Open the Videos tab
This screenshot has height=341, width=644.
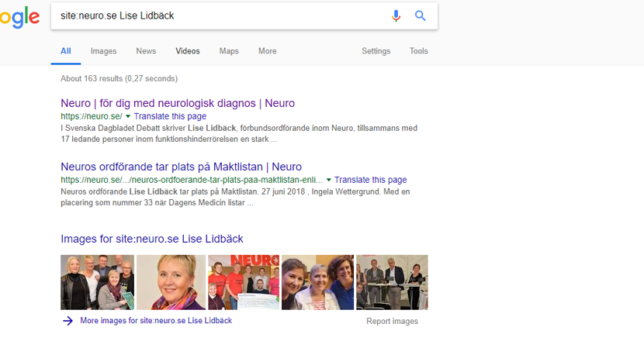(x=187, y=51)
